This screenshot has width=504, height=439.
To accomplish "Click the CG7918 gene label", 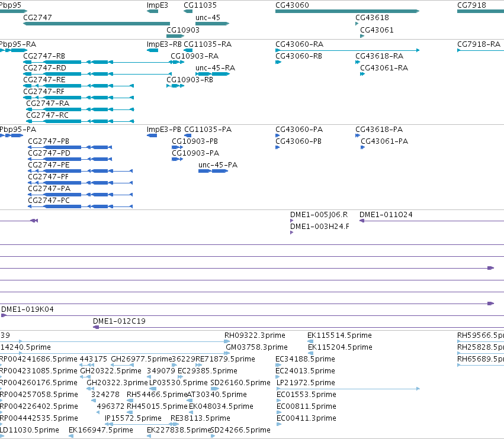I will pos(471,5).
